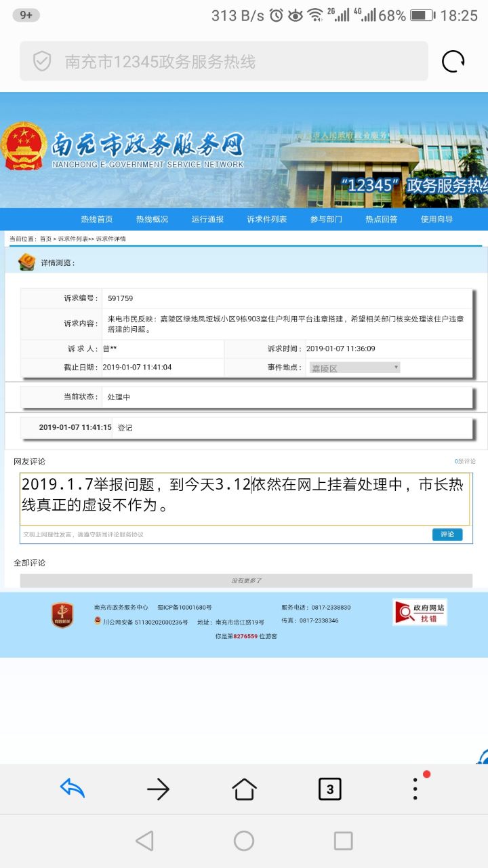
Task: Tap the browser reload icon
Action: click(x=453, y=62)
